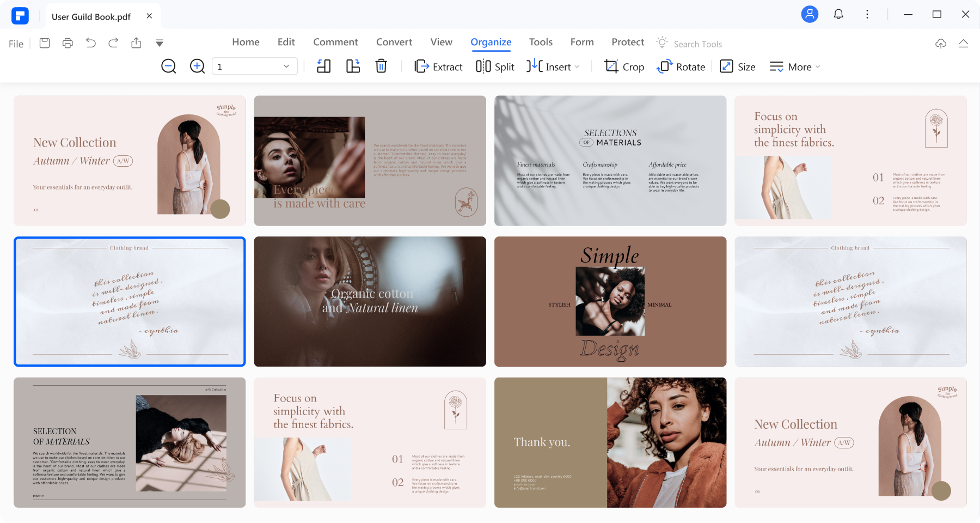This screenshot has height=523, width=980.
Task: Focus the Search Tools field
Action: tap(697, 44)
